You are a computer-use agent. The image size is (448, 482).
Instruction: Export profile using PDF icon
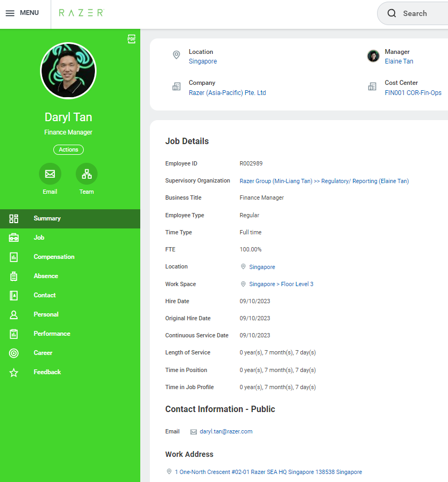click(131, 39)
